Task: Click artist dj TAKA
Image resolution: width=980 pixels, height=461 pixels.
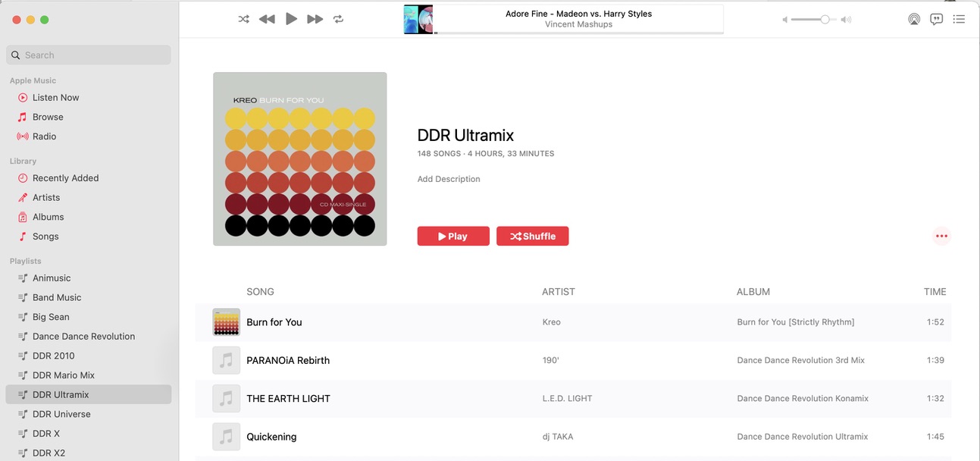Action: 557,437
